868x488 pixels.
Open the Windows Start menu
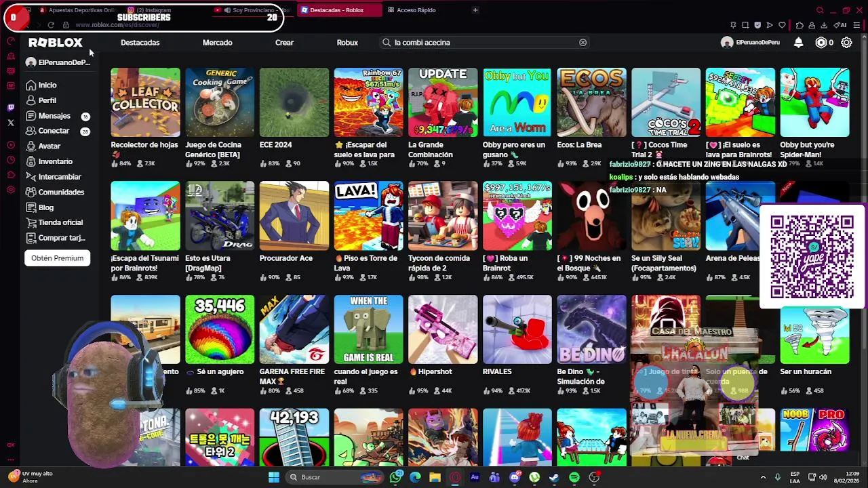[x=274, y=477]
